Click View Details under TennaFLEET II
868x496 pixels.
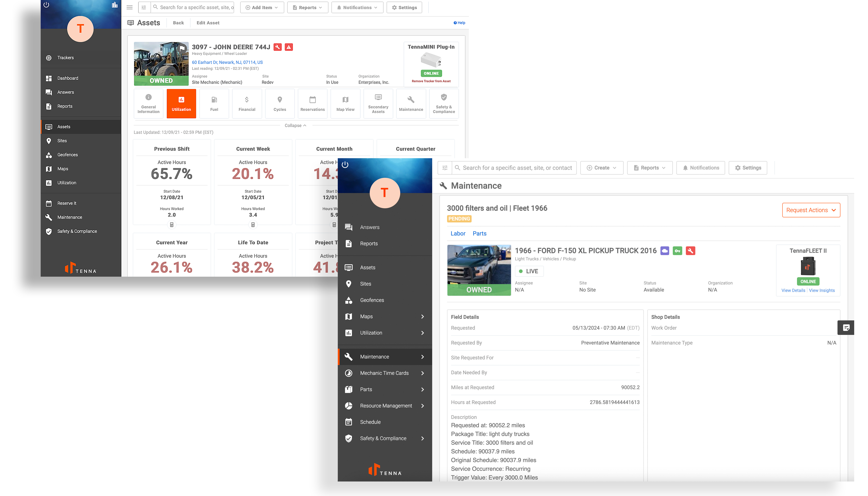793,290
